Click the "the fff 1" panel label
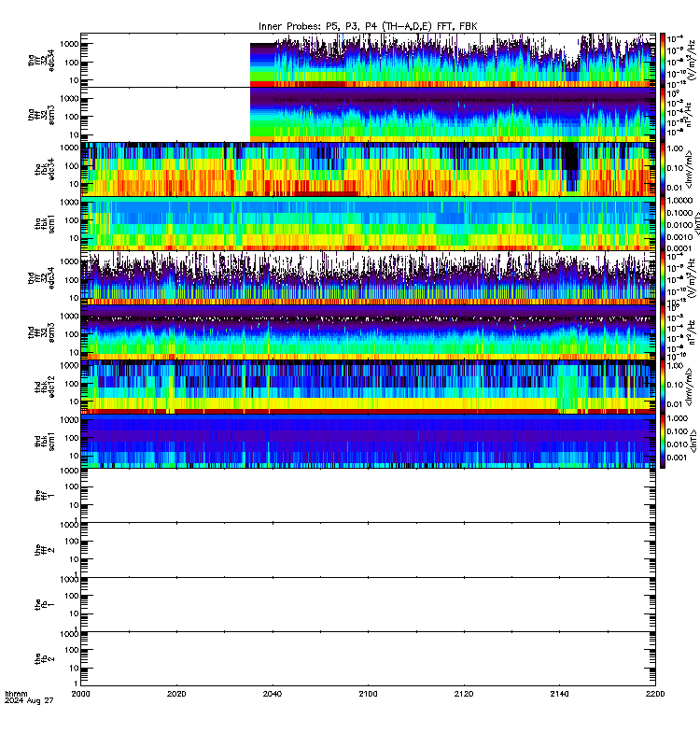700x747 pixels. point(45,496)
